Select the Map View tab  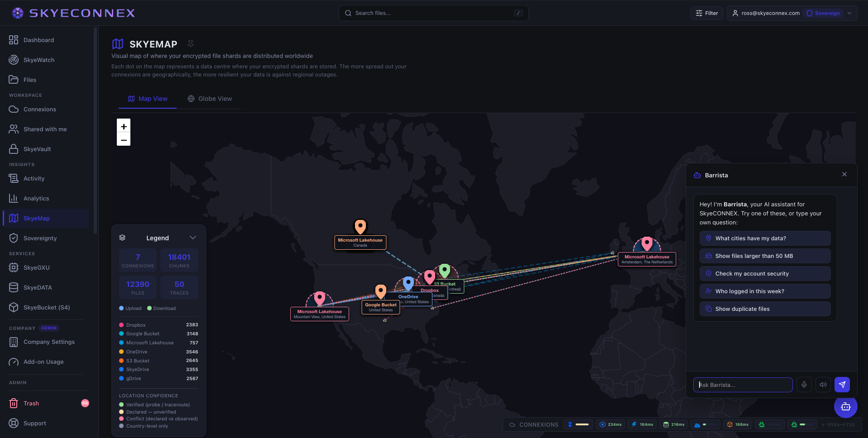(148, 99)
